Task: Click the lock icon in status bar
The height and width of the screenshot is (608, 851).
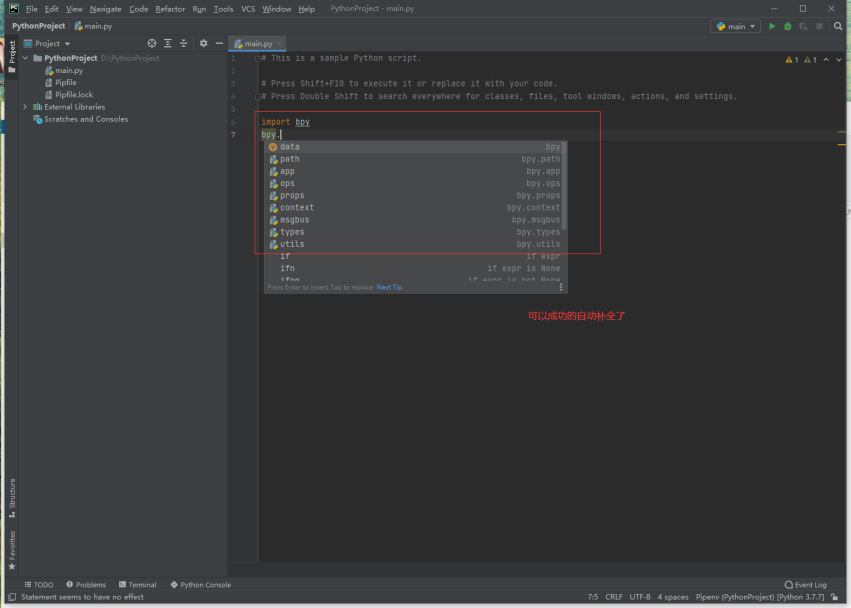Action: pyautogui.click(x=835, y=597)
